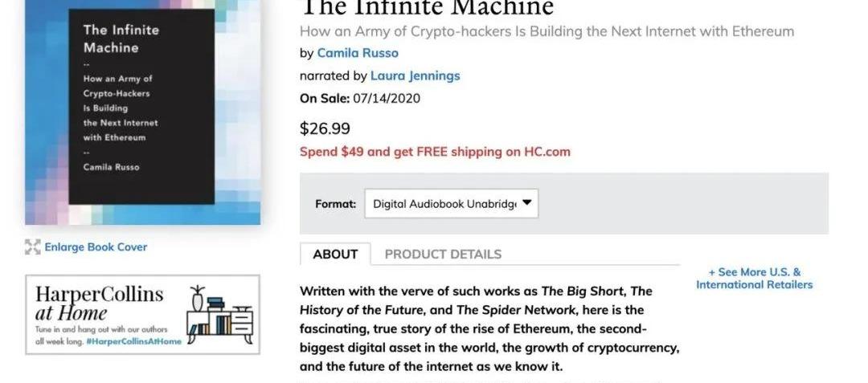
Task: Click the free shipping on HC.com promo
Action: pyautogui.click(x=435, y=152)
